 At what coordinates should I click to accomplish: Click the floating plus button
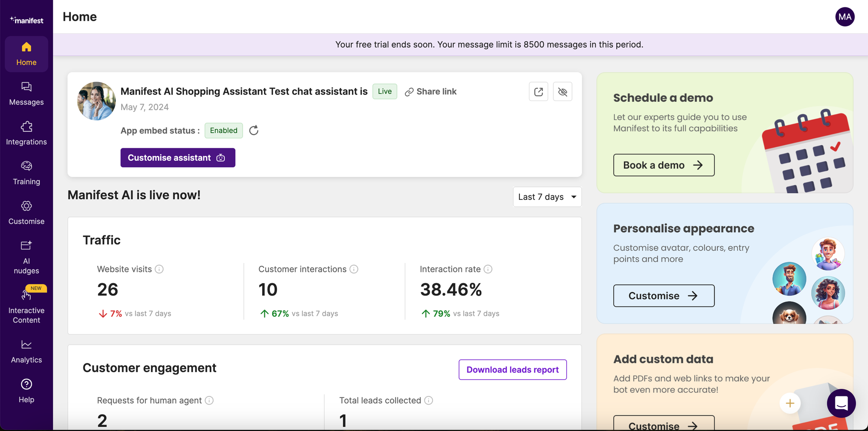coord(790,403)
